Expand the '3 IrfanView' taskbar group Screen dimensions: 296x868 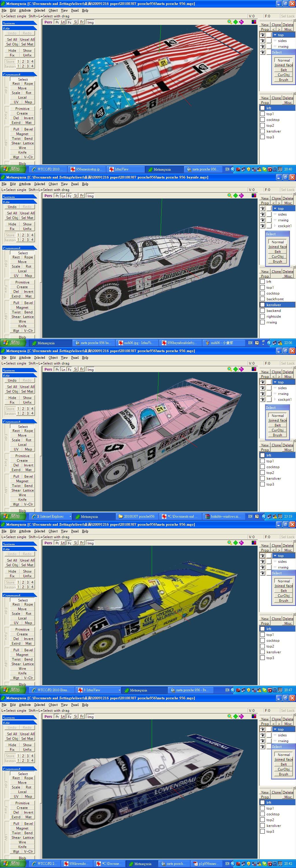point(119,690)
